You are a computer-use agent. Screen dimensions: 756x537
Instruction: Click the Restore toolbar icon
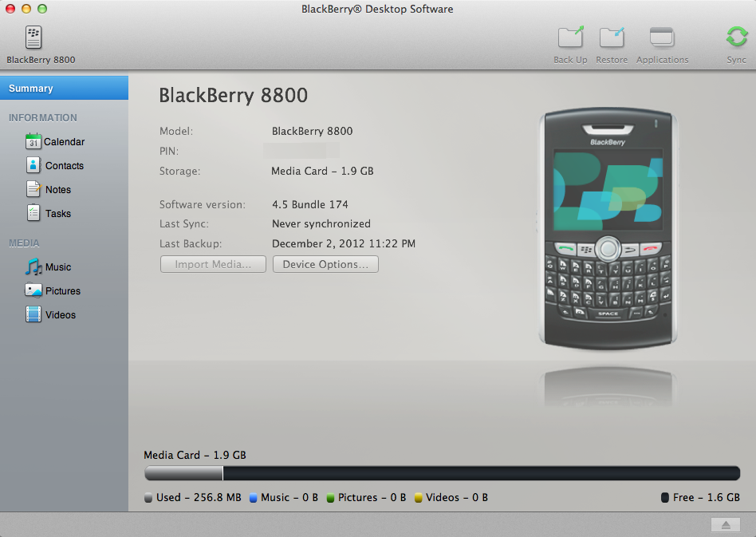coord(612,38)
